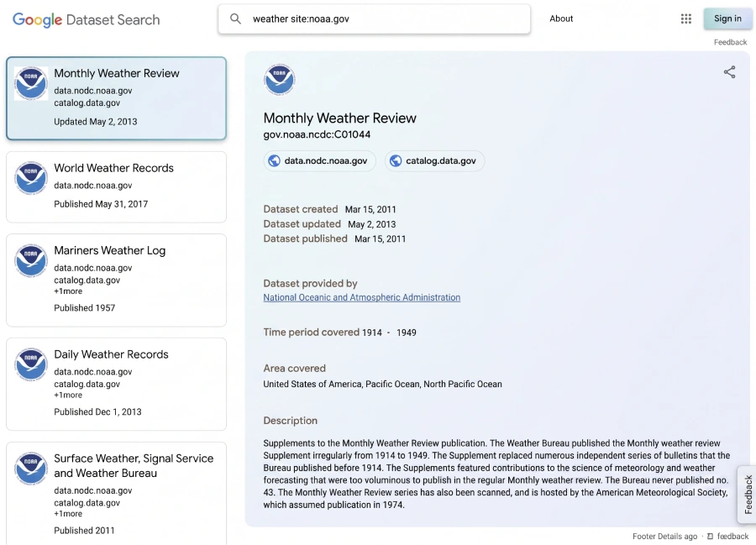The height and width of the screenshot is (545, 756).
Task: Focus the search box with weather site:noaa.gov
Action: [x=374, y=18]
